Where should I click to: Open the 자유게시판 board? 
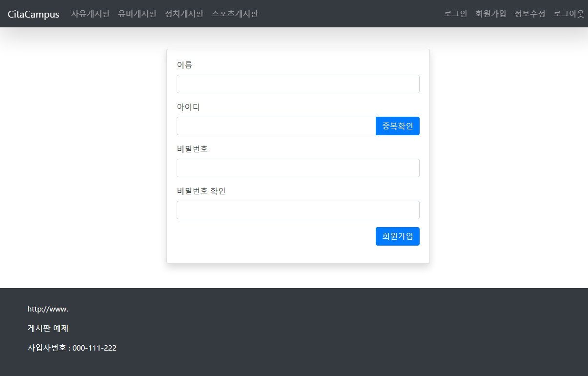(x=90, y=14)
